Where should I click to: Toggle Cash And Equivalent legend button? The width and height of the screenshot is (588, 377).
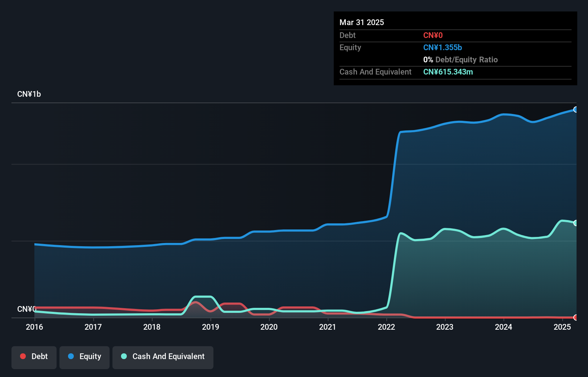tap(163, 357)
